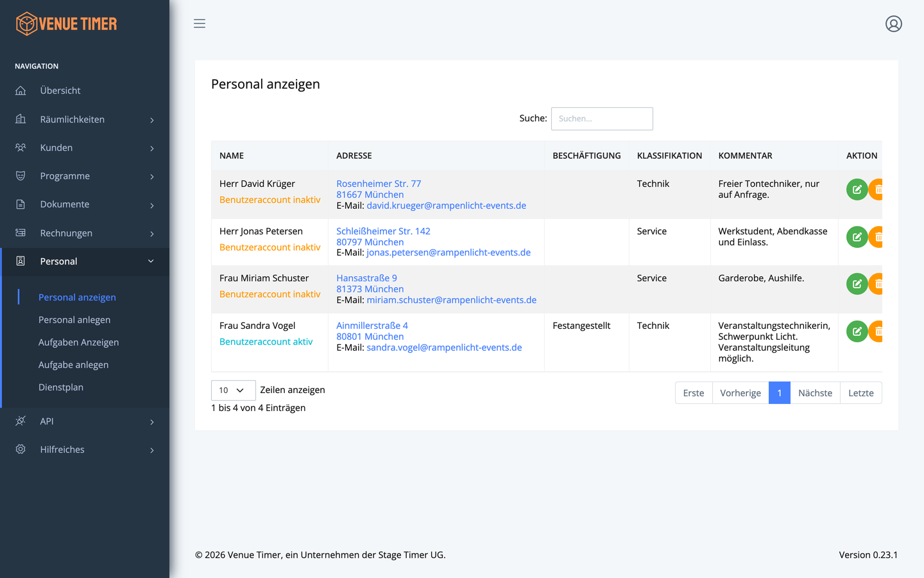Go to Aufgaben Anzeigen
924x578 pixels.
tap(78, 342)
